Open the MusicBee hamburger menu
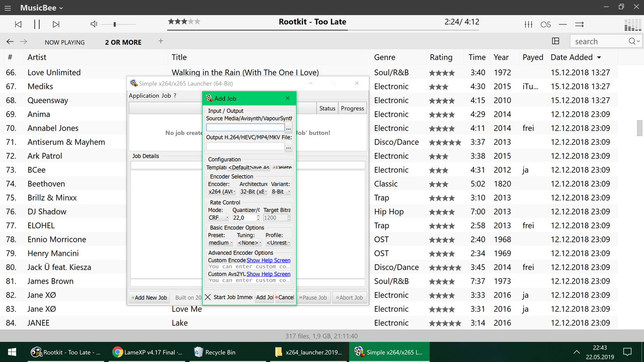Image resolution: width=644 pixels, height=362 pixels. click(x=8, y=8)
